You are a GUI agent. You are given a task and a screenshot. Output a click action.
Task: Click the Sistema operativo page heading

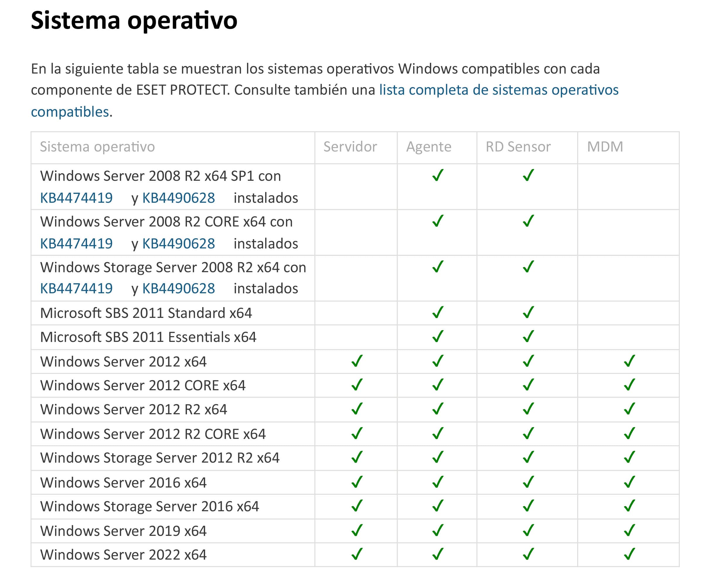134,20
